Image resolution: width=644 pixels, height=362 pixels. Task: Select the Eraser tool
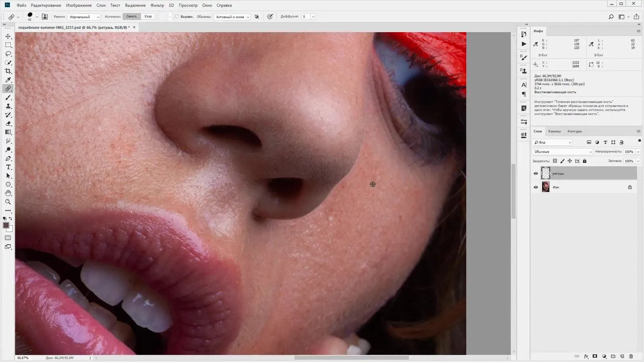(8, 123)
